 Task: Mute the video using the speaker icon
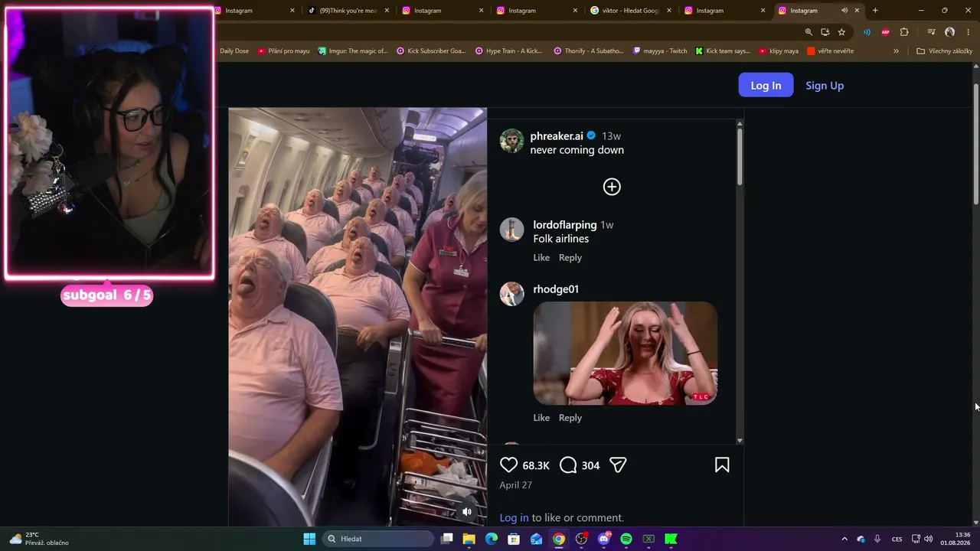pos(466,512)
